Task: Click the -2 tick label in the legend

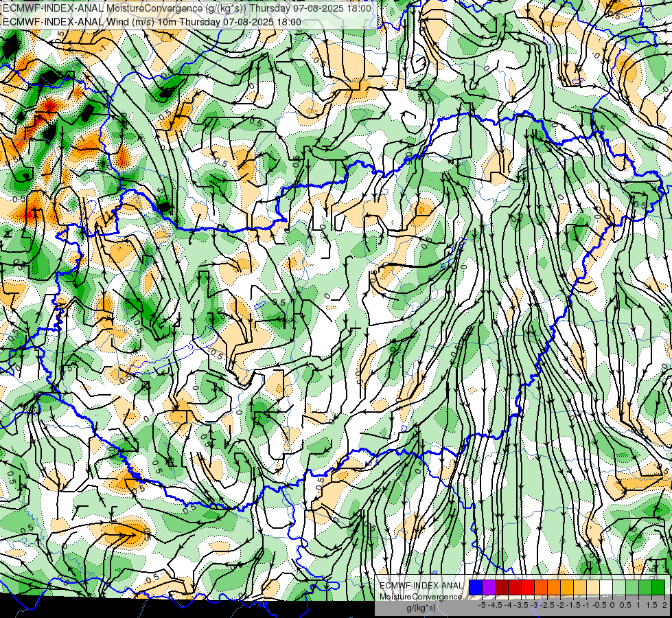Action: 560,605
